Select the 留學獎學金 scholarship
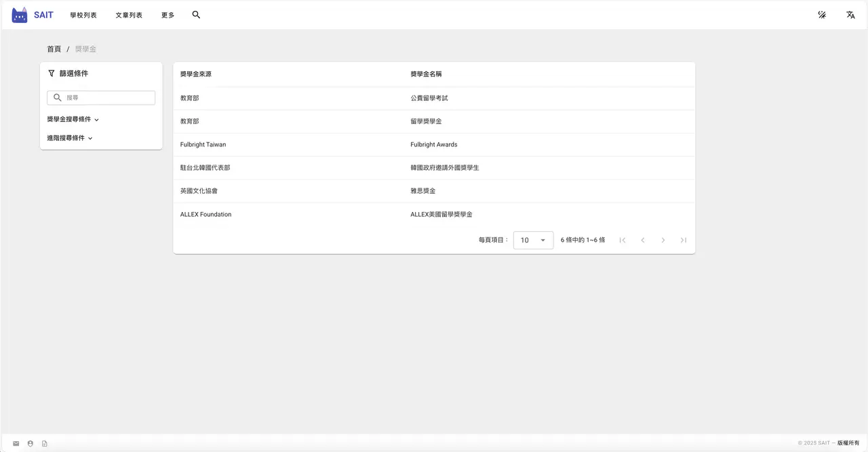868x452 pixels. click(426, 121)
